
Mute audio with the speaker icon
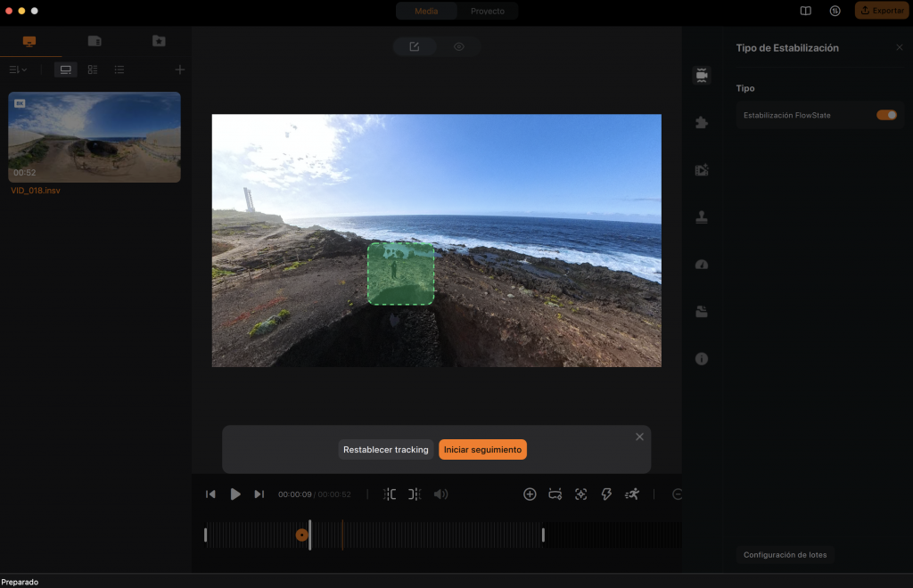pyautogui.click(x=440, y=494)
